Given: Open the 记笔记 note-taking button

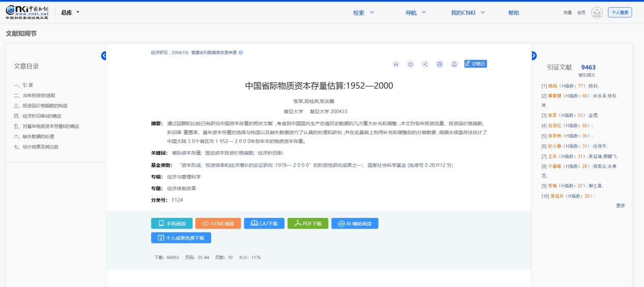Looking at the screenshot, I should pos(475,64).
